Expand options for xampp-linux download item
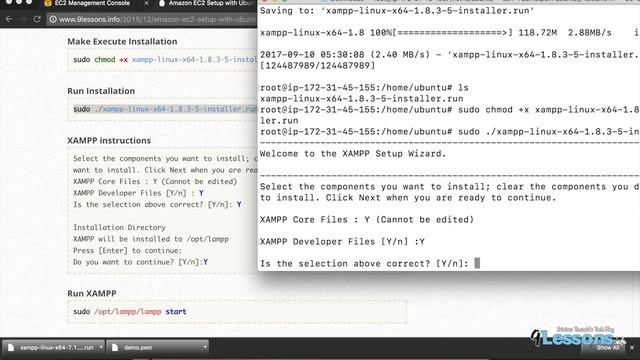The width and height of the screenshot is (640, 360). 100,347
